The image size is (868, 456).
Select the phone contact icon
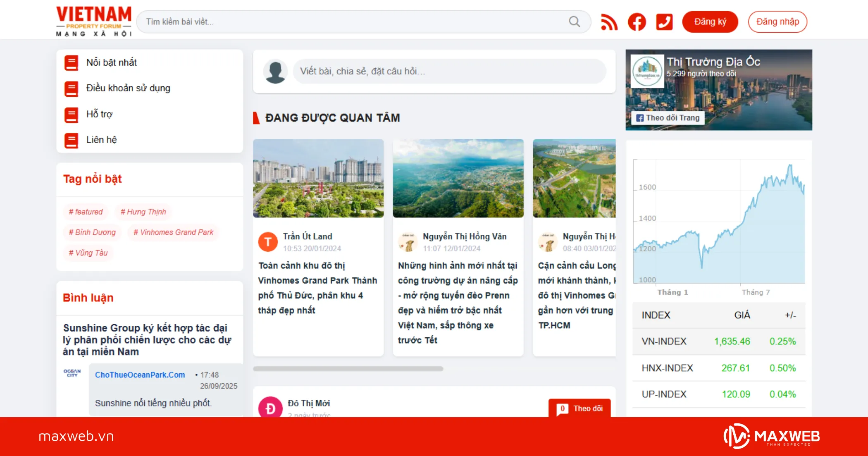664,21
